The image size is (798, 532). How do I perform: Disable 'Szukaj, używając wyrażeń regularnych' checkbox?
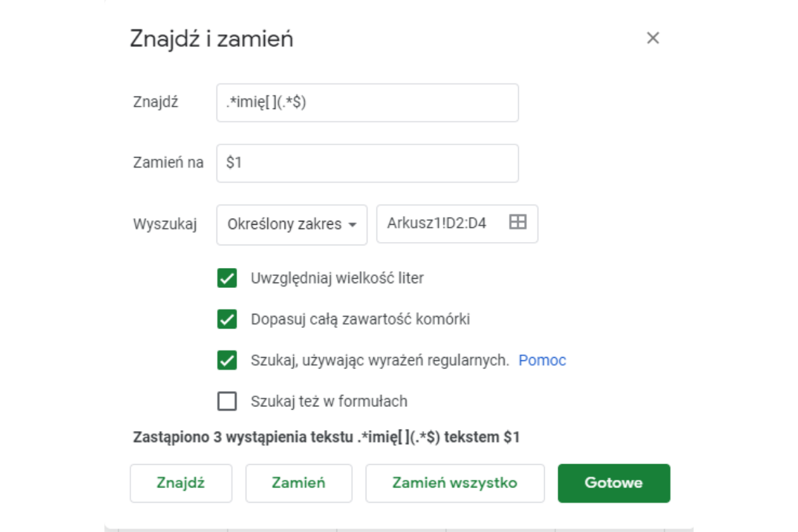click(227, 360)
